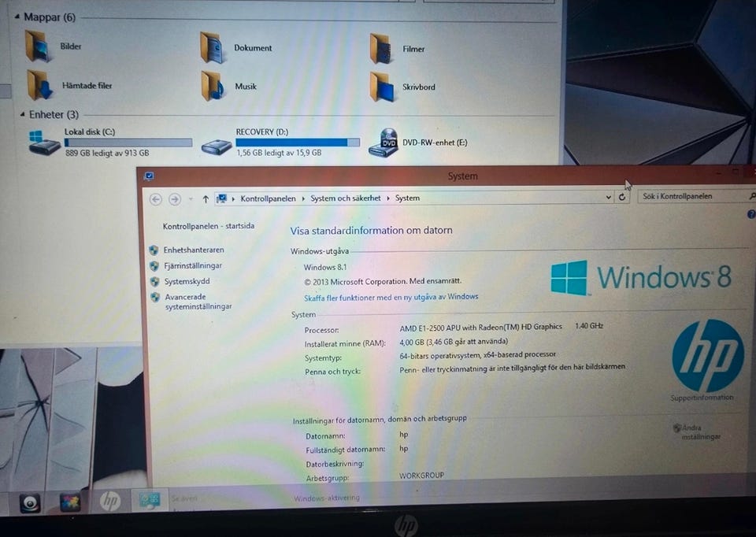This screenshot has height=537, width=756.
Task: Click the 'Windows 8.1' edition text
Action: (x=325, y=267)
